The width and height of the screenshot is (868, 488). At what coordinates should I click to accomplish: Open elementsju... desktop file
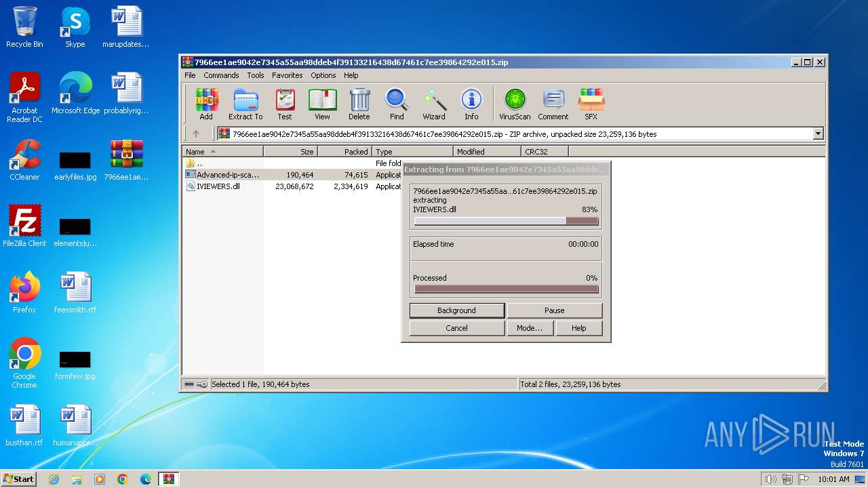pyautogui.click(x=75, y=232)
